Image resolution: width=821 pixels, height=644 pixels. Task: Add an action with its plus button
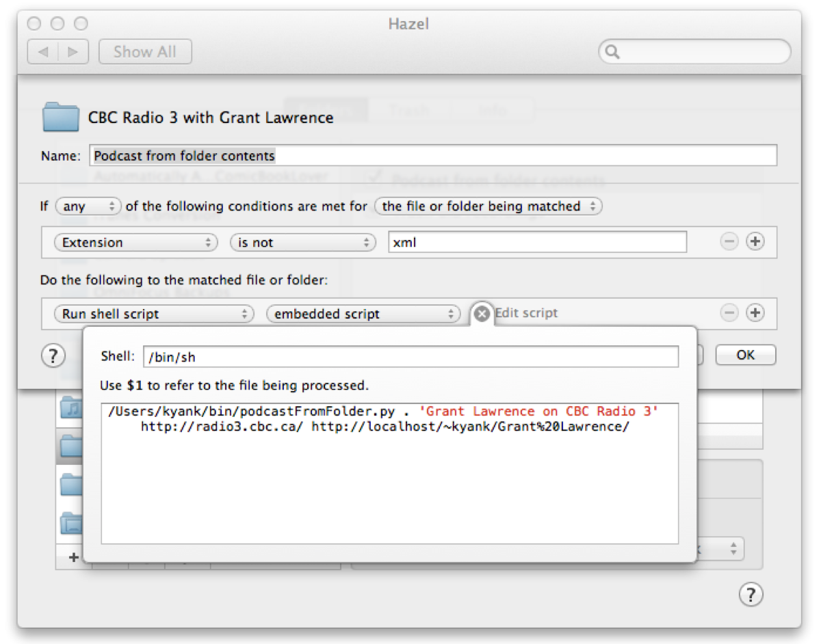point(755,313)
